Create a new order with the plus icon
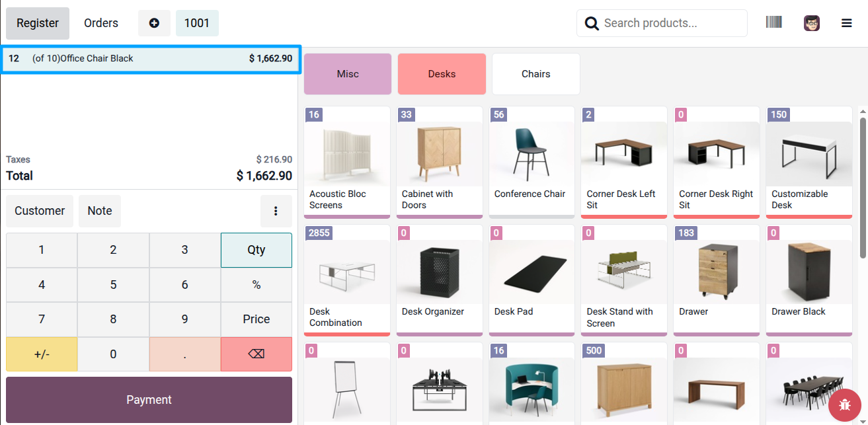 [x=154, y=22]
